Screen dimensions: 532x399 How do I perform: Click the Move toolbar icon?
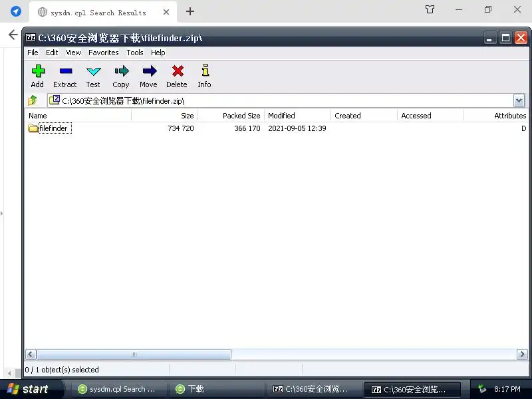(149, 71)
